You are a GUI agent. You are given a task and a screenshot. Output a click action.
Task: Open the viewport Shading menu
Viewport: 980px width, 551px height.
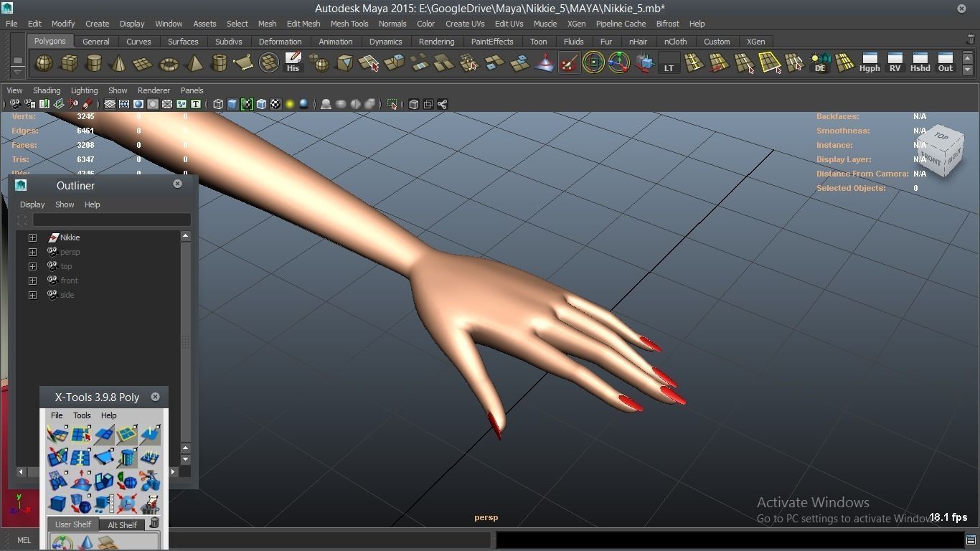click(x=47, y=90)
